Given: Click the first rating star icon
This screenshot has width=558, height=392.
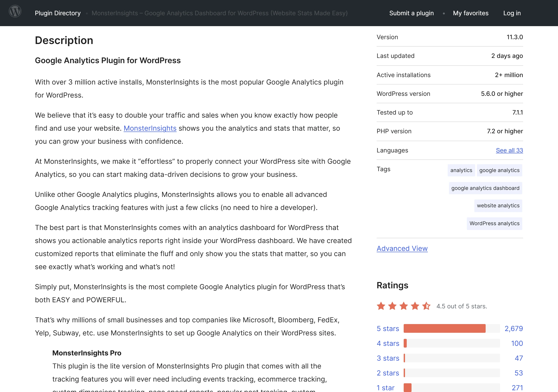Looking at the screenshot, I should [x=381, y=306].
